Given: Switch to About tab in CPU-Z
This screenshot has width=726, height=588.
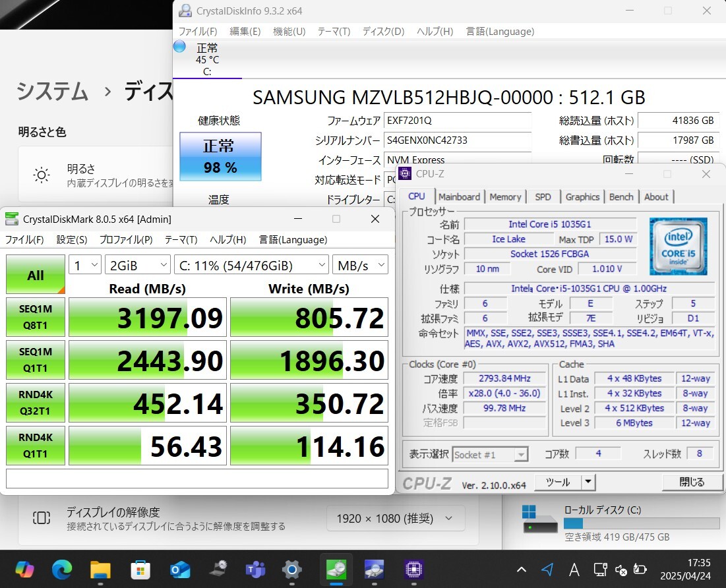Looking at the screenshot, I should tap(656, 197).
